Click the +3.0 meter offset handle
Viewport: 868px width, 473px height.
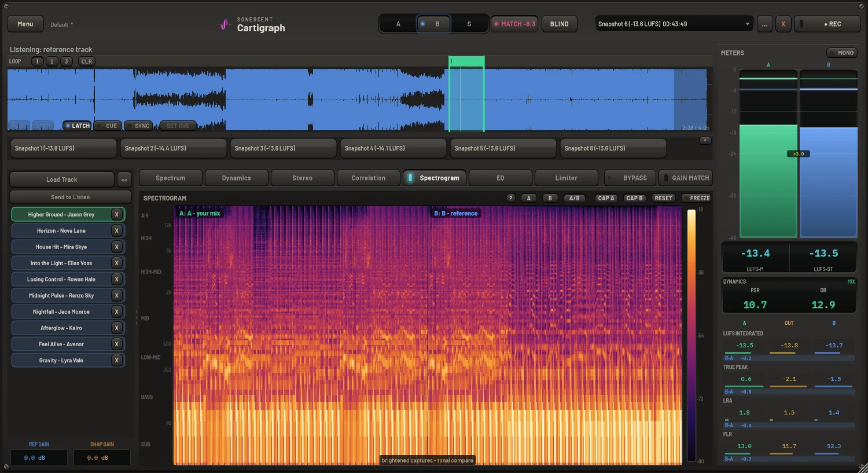coord(798,154)
